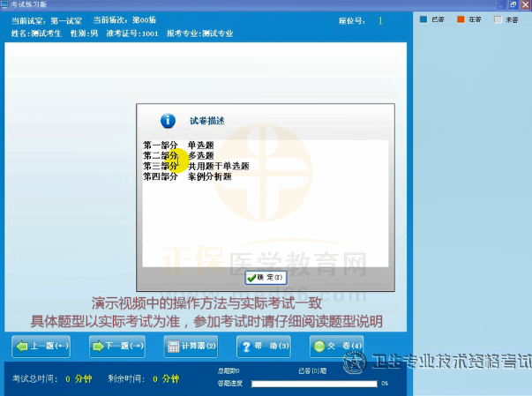Click the blue info icon beside 试卷描述
This screenshot has width=532, height=396.
pos(168,121)
